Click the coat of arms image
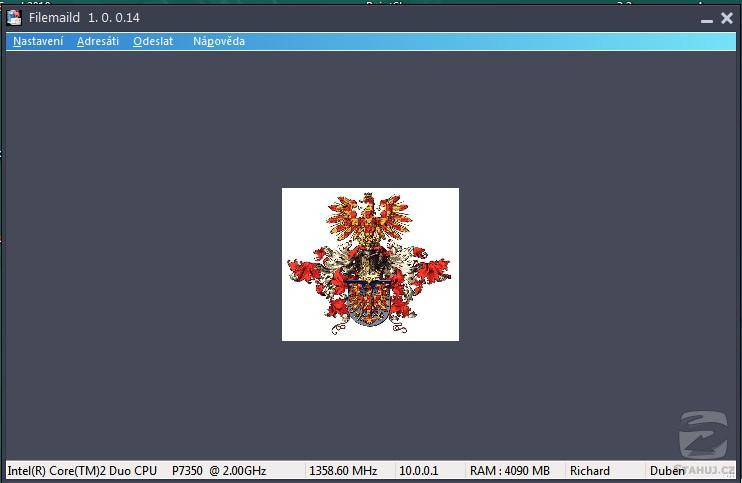The width and height of the screenshot is (742, 483). pos(370,264)
